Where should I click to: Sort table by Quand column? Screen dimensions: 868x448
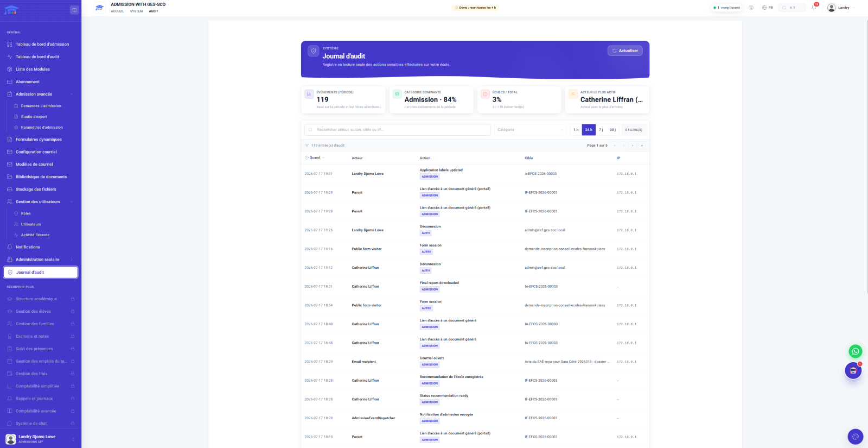click(x=315, y=158)
